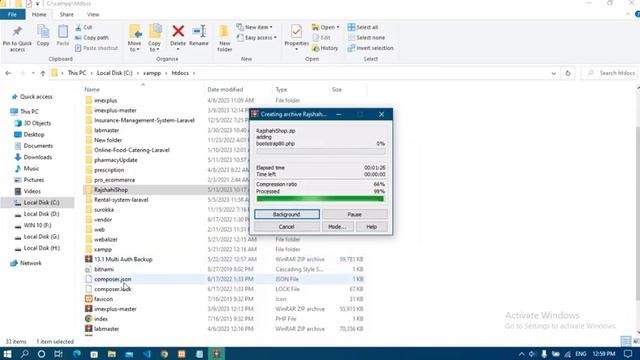This screenshot has width=640, height=360.
Task: Click the Search htdocs field
Action: pyautogui.click(x=611, y=73)
